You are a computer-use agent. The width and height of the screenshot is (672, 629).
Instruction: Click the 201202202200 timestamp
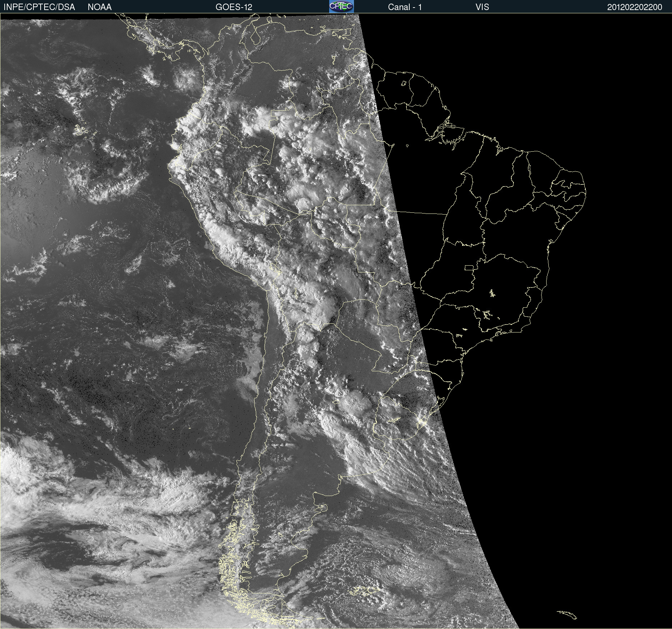pyautogui.click(x=635, y=7)
